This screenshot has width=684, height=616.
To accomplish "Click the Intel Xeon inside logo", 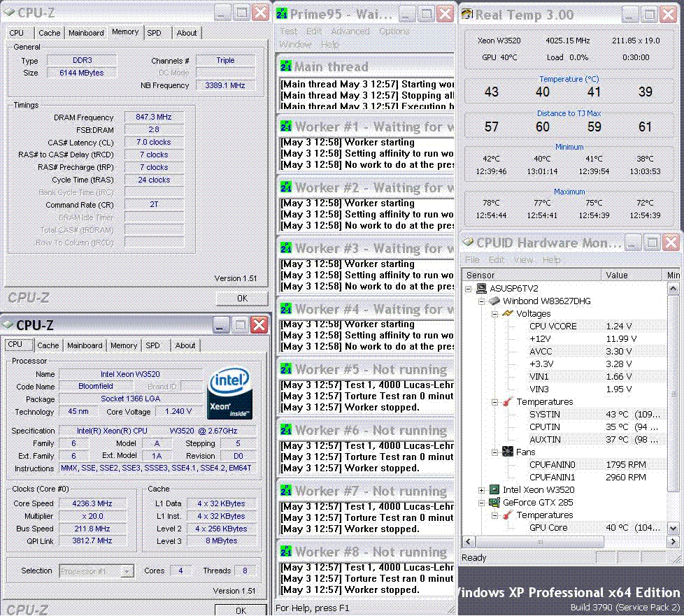I will (230, 394).
